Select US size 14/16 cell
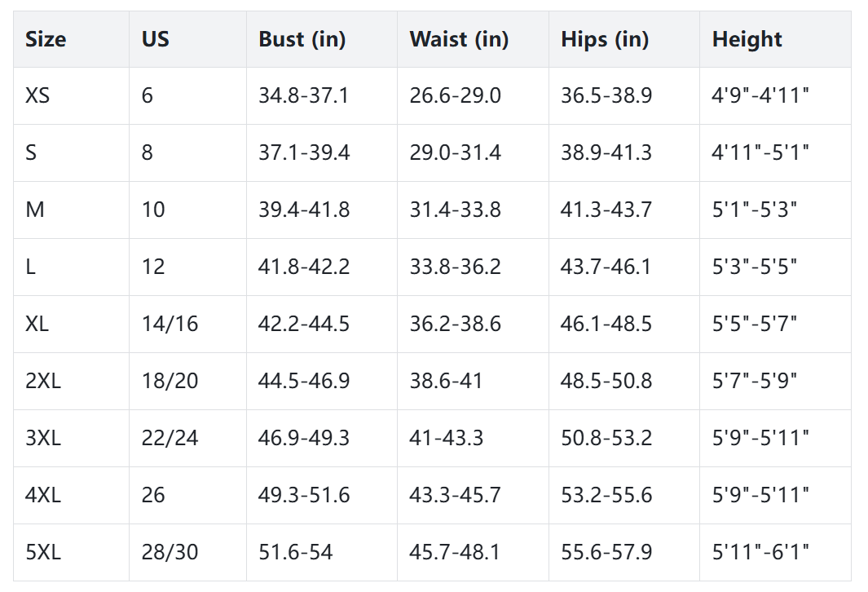The width and height of the screenshot is (868, 592). [170, 324]
